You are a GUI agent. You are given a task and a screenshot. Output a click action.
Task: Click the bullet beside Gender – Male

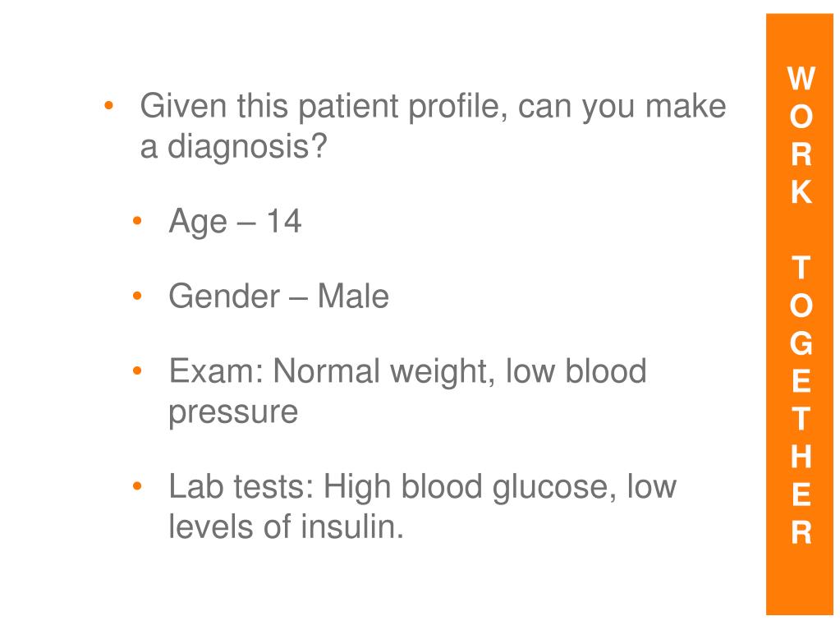pyautogui.click(x=137, y=295)
